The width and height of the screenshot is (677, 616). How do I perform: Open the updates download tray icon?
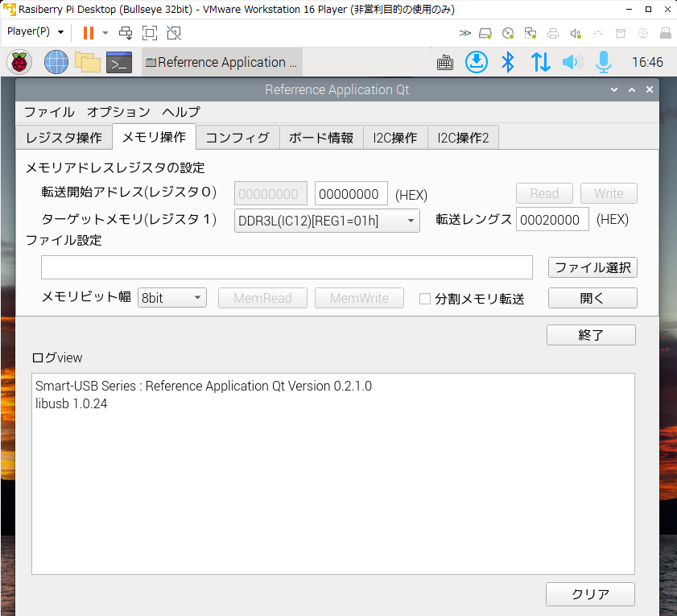[477, 62]
